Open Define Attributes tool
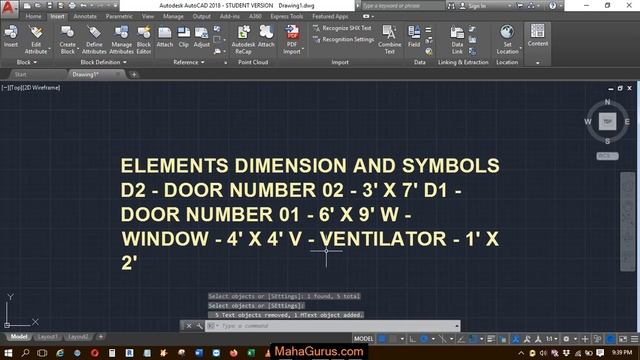This screenshot has height=360, width=640. [94, 39]
